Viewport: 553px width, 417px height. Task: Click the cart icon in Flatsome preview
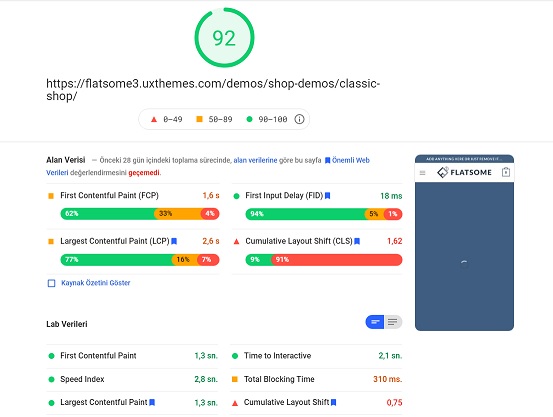coord(506,172)
